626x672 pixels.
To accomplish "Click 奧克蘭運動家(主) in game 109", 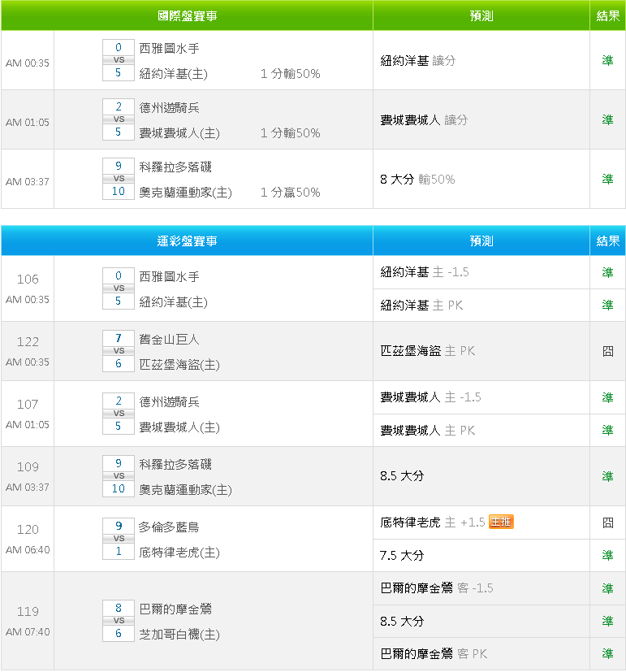I will [x=185, y=490].
